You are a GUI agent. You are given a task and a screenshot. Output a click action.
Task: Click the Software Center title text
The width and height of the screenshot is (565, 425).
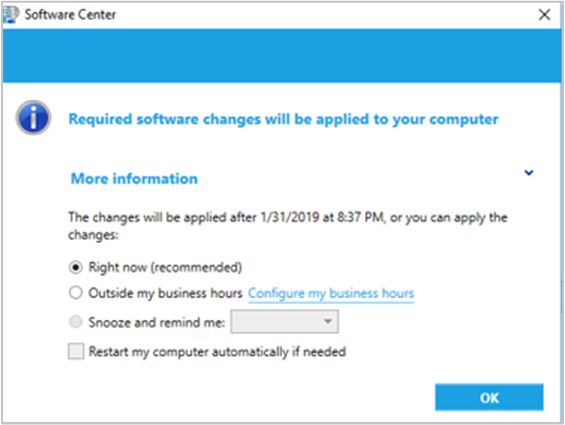pos(70,15)
